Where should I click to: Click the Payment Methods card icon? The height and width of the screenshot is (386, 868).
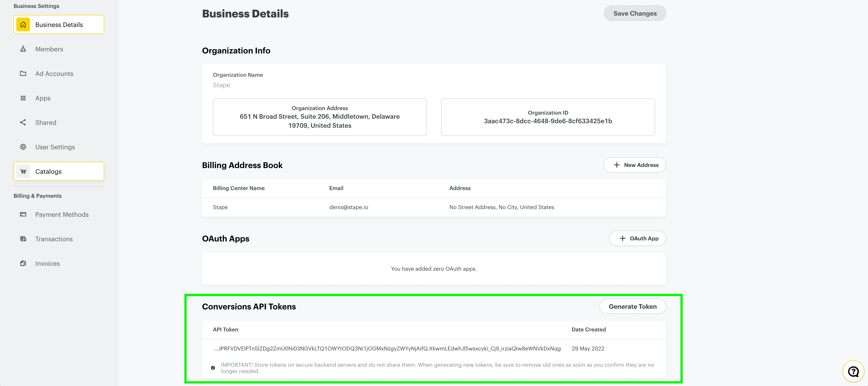pyautogui.click(x=23, y=214)
